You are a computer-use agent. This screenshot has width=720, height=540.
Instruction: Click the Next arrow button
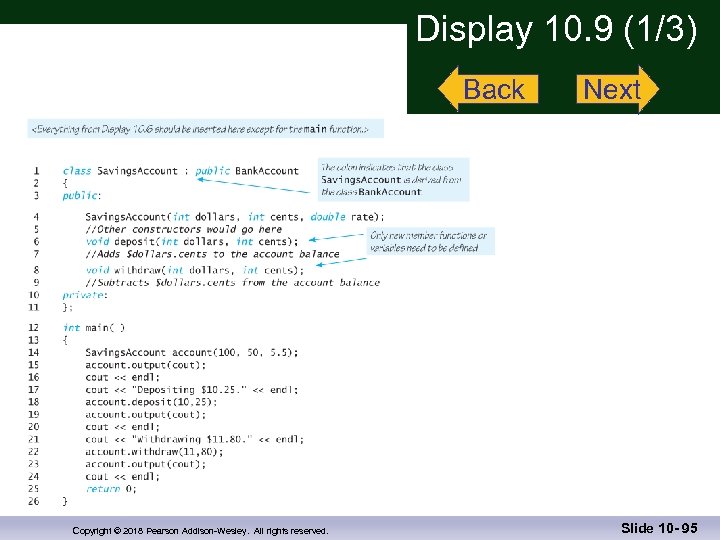click(618, 89)
